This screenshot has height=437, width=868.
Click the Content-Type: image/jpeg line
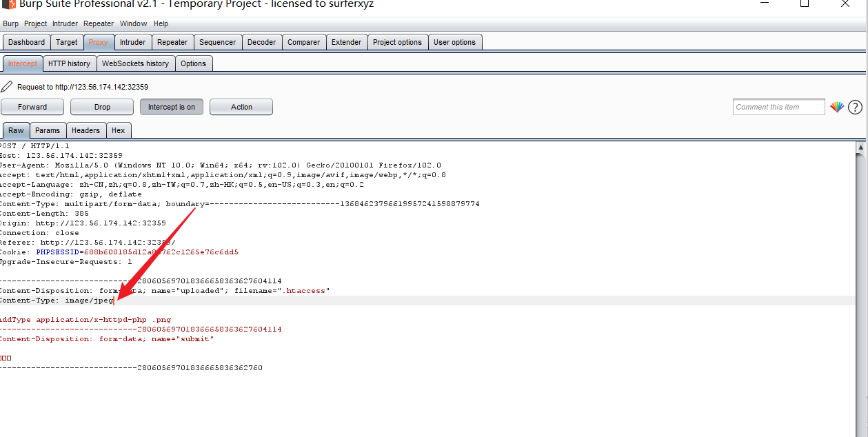57,301
